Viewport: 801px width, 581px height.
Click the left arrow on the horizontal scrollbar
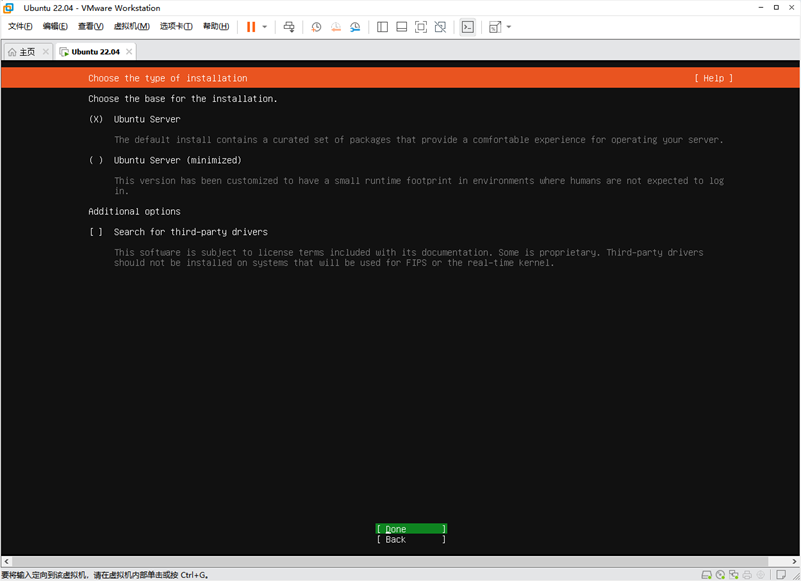tap(6, 562)
